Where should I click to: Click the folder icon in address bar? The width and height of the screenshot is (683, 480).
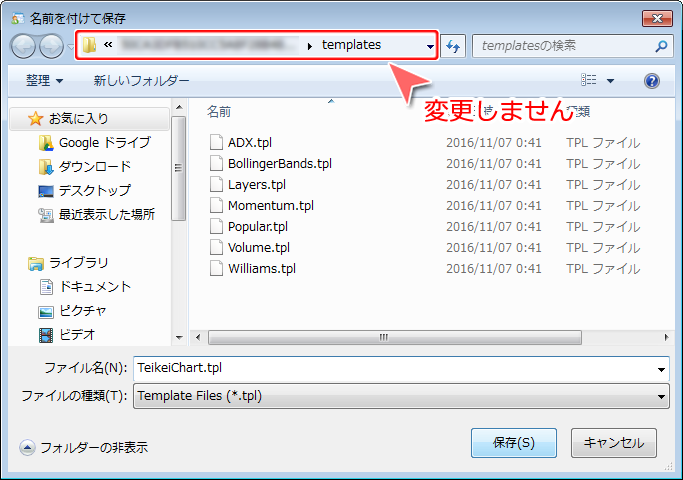tap(89, 45)
